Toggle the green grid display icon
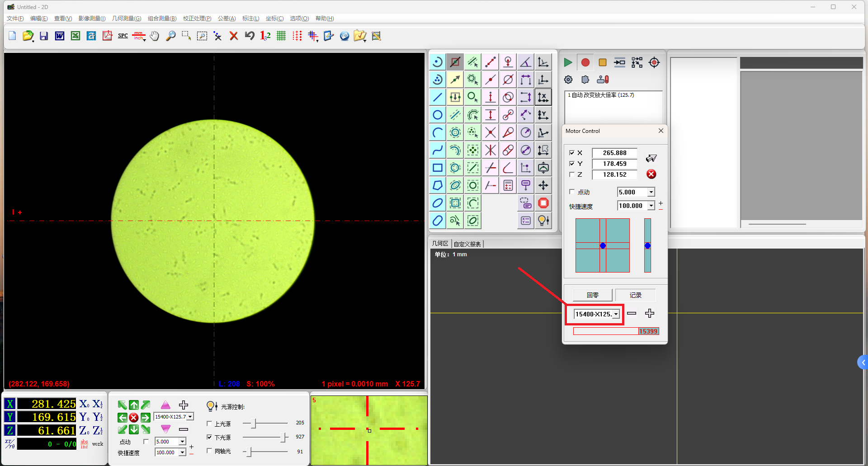Viewport: 868px width, 466px height. 281,36
